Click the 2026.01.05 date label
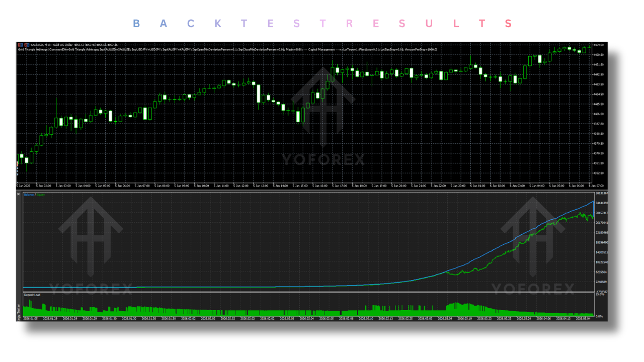The height and width of the screenshot is (362, 644). tap(30, 318)
